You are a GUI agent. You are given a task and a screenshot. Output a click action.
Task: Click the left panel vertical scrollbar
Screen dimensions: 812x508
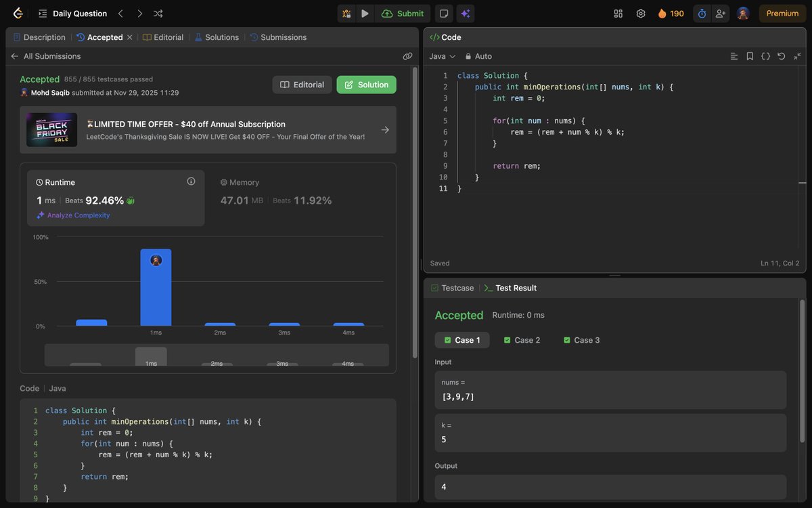coord(415,212)
